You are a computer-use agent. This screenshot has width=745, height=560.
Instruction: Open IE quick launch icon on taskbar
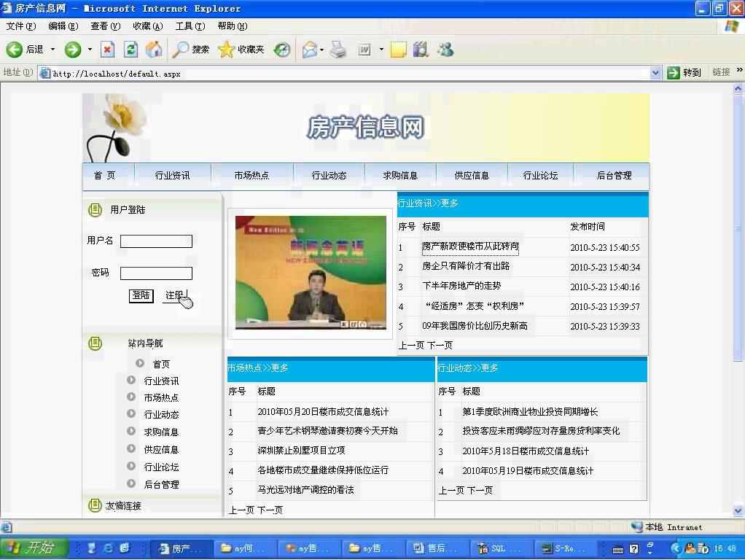(109, 548)
